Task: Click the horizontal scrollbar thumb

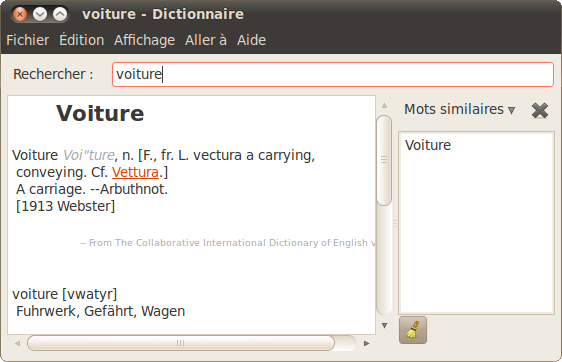Action: [x=181, y=343]
